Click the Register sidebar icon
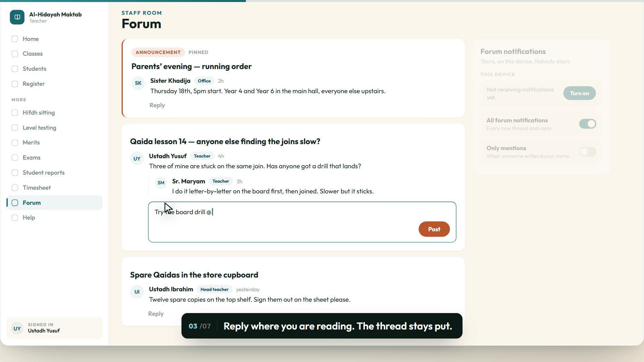This screenshot has width=644, height=362. [15, 84]
